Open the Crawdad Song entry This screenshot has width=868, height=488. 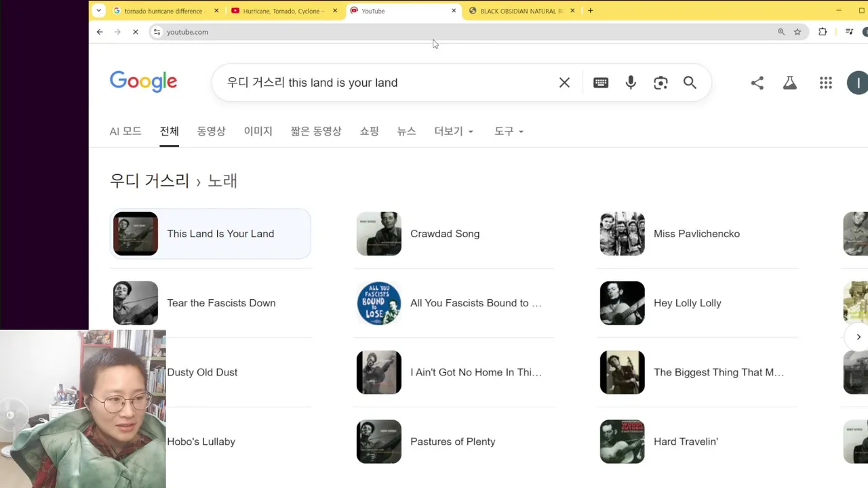[x=454, y=234]
